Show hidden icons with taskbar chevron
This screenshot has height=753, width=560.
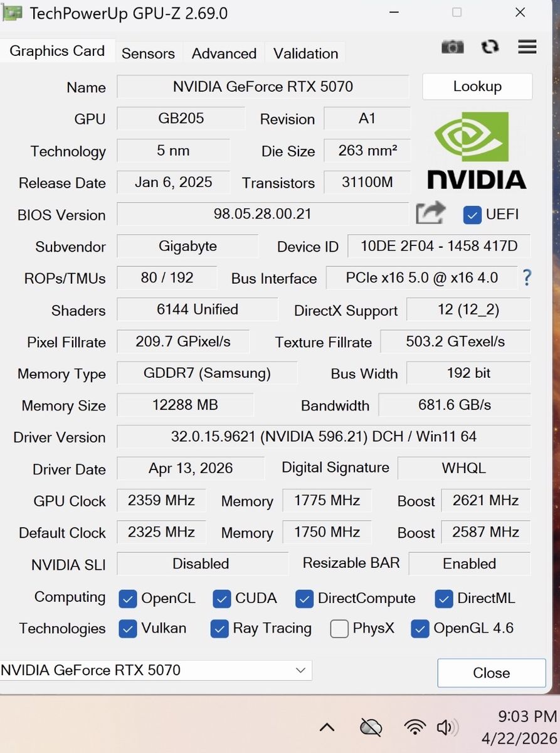(327, 727)
